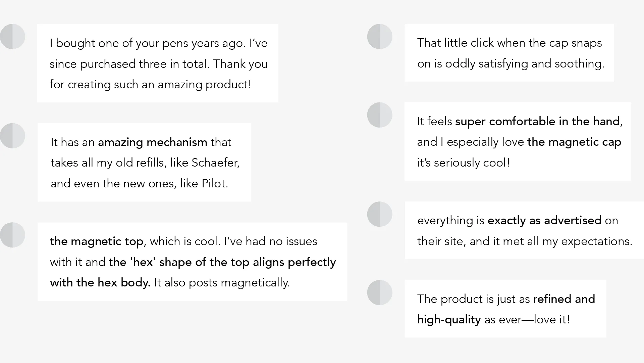Select the bold 'the magnetic top' phrase
Screen dimensions: 644x363
[x=97, y=241]
